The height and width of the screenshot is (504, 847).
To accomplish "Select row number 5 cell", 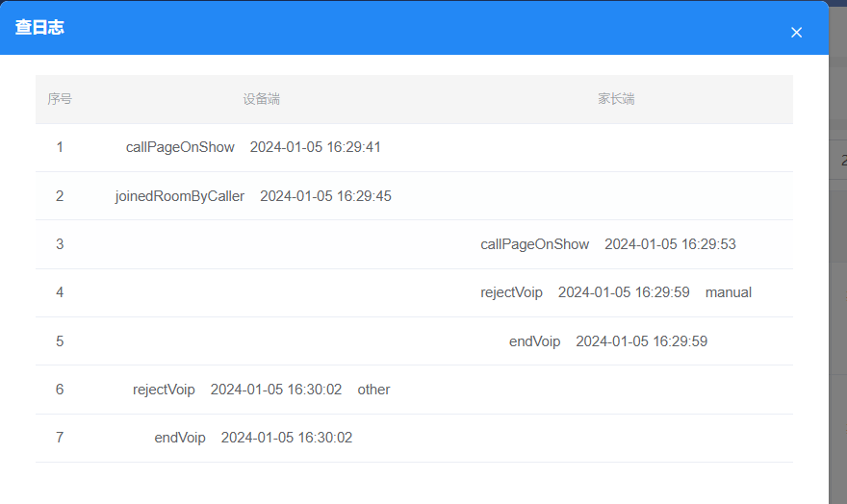I will (x=60, y=341).
